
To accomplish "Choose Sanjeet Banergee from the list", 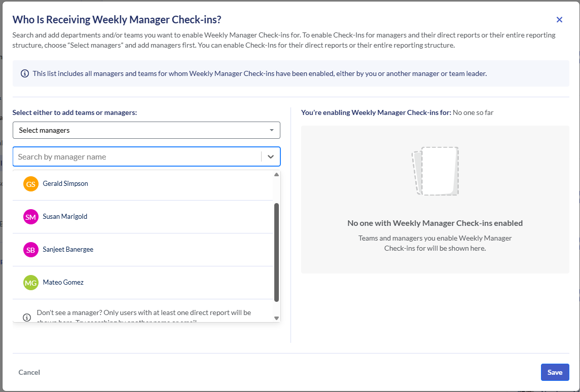I will (143, 250).
